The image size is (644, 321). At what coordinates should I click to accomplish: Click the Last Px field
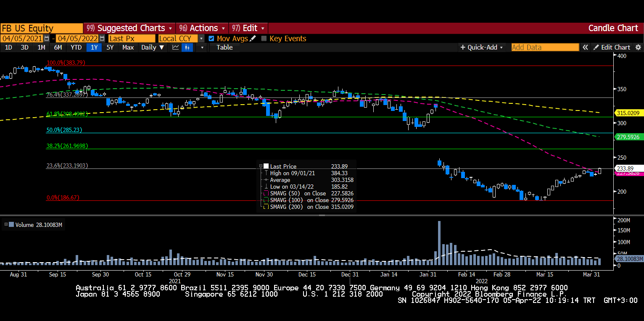tap(132, 38)
